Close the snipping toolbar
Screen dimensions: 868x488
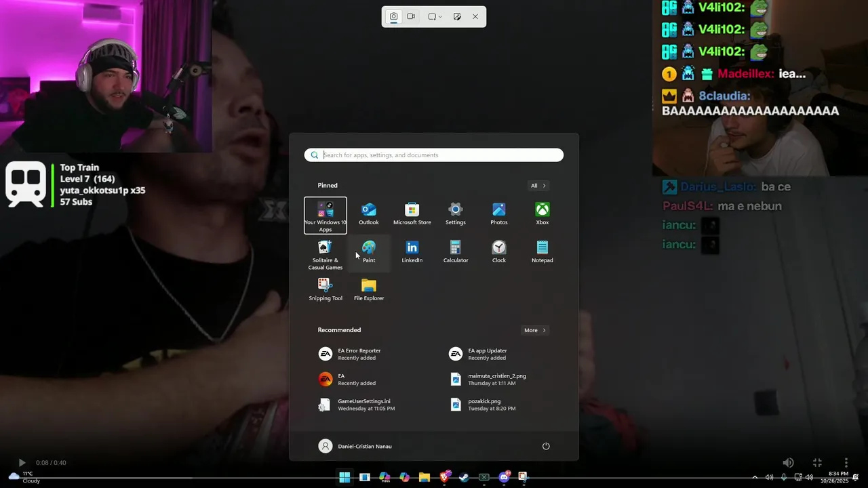475,16
